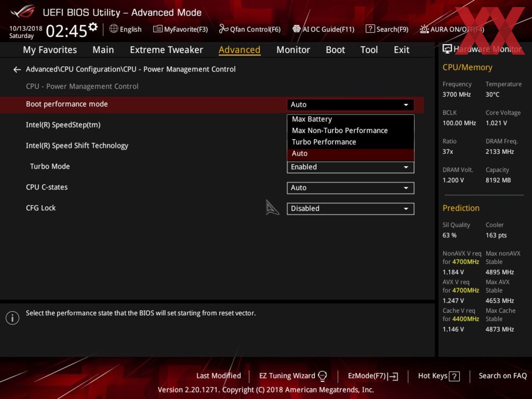The height and width of the screenshot is (399, 532).
Task: Click the 2133 MHz DRAM frequency value
Action: pyautogui.click(x=500, y=151)
